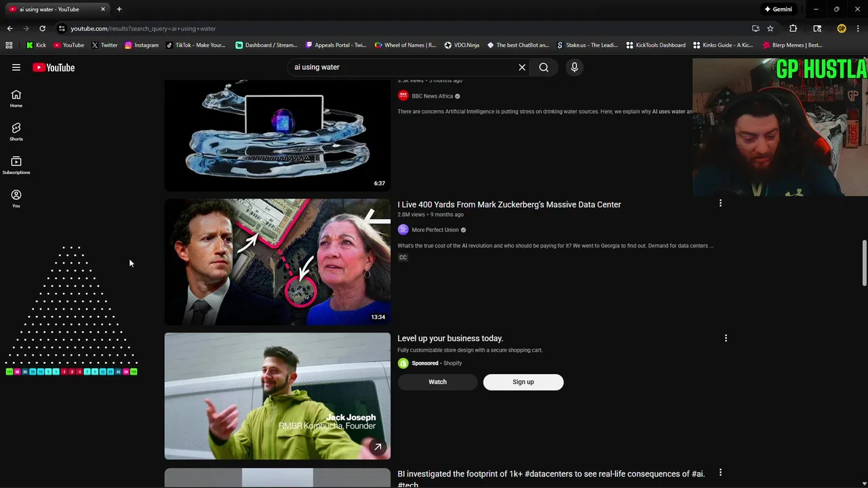Open the Chrome profile avatar
The image size is (868, 488).
tap(842, 28)
